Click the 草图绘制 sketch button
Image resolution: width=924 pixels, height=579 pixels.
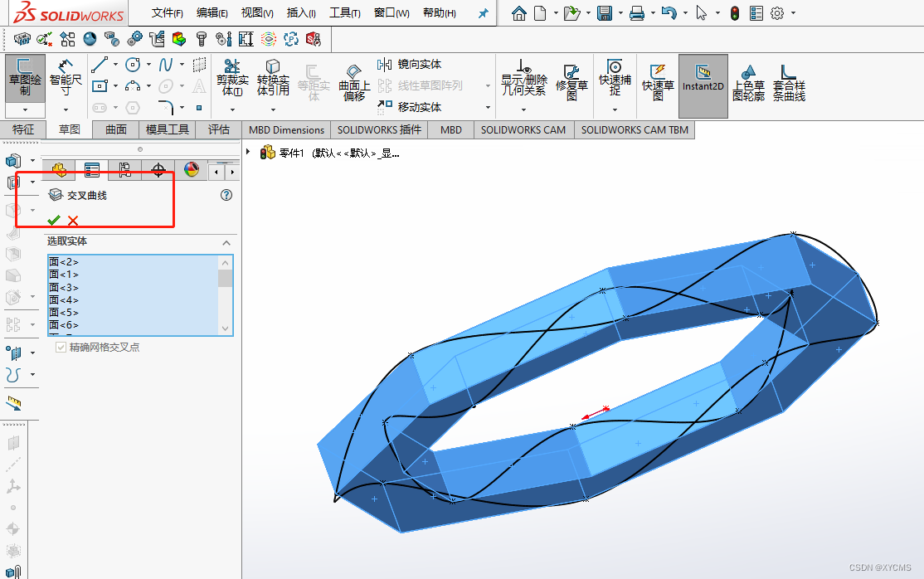point(25,79)
